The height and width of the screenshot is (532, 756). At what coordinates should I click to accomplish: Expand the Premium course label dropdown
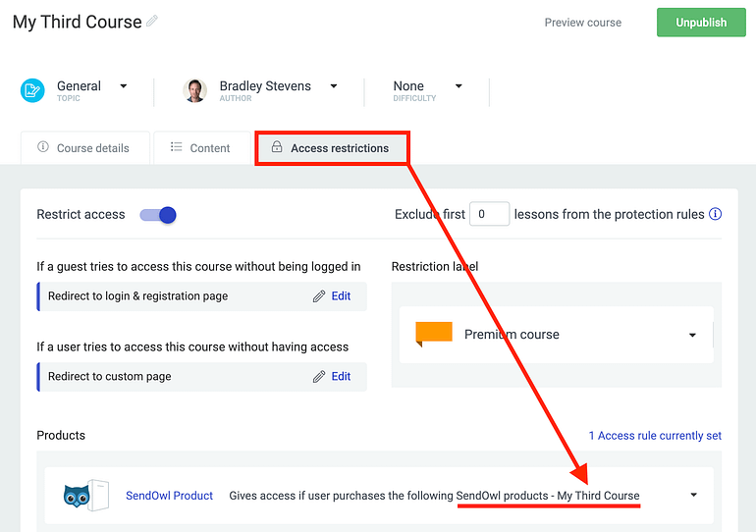coord(692,335)
